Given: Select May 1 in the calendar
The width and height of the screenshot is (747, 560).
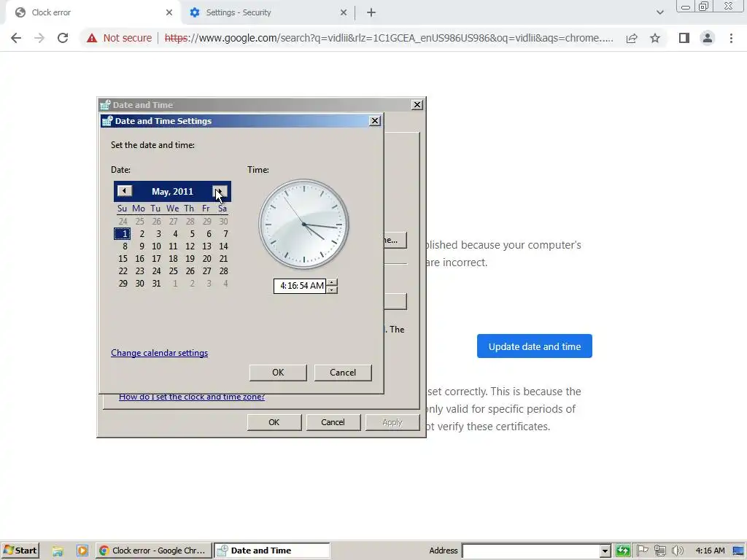Looking at the screenshot, I should [123, 234].
